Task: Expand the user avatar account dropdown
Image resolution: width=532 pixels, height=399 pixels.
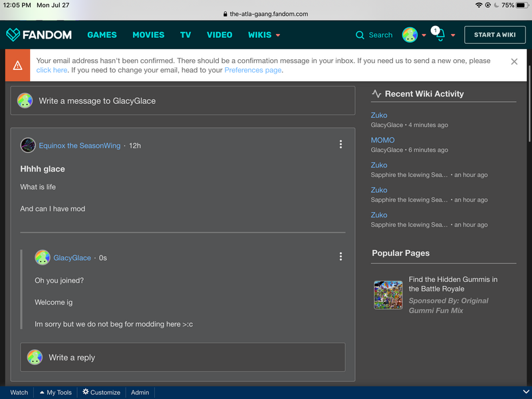Action: click(424, 35)
